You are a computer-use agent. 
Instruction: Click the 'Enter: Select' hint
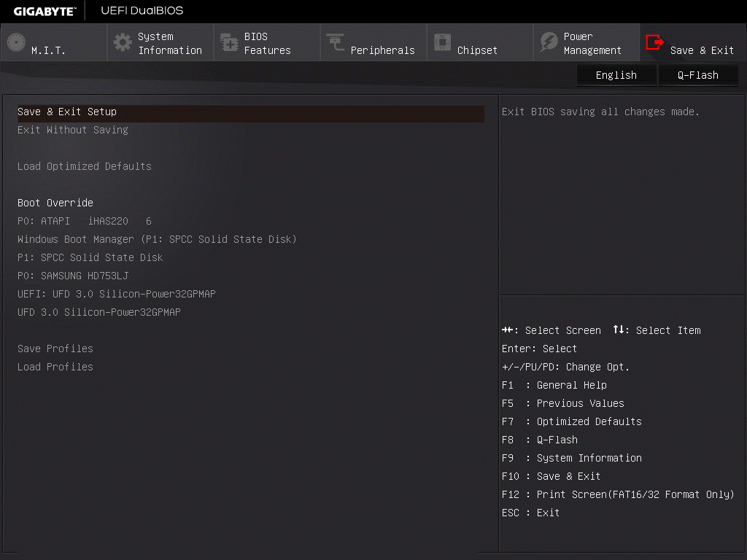coord(539,349)
